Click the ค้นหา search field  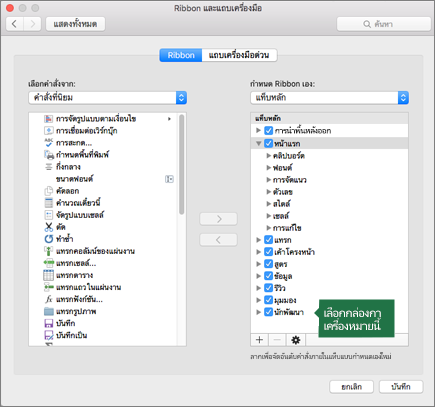pyautogui.click(x=384, y=24)
